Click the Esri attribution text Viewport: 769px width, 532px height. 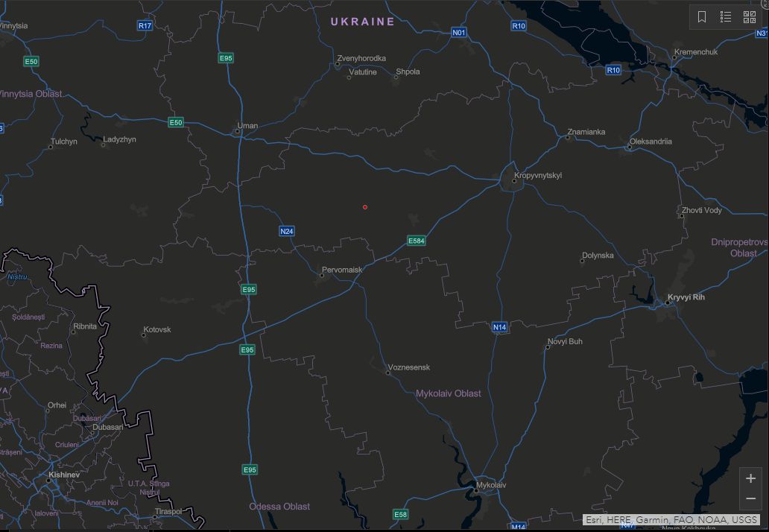[671, 520]
